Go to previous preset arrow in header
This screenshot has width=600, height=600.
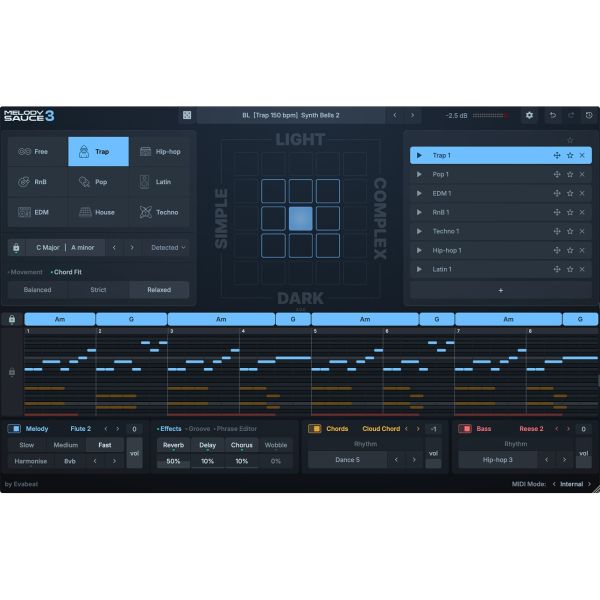coord(395,115)
